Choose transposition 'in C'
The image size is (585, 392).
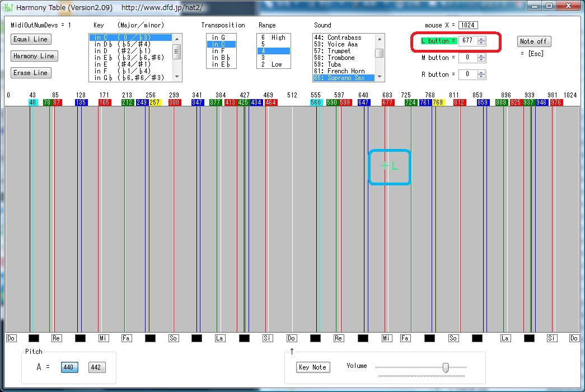(221, 44)
